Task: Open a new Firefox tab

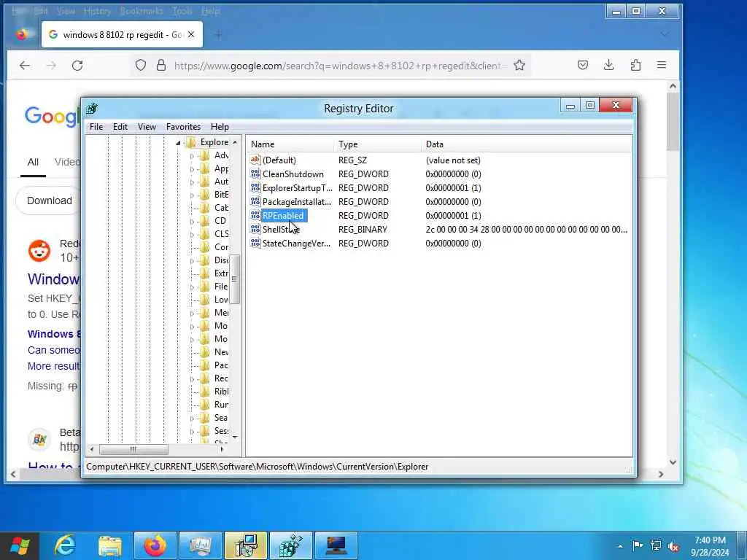Action: pyautogui.click(x=218, y=35)
